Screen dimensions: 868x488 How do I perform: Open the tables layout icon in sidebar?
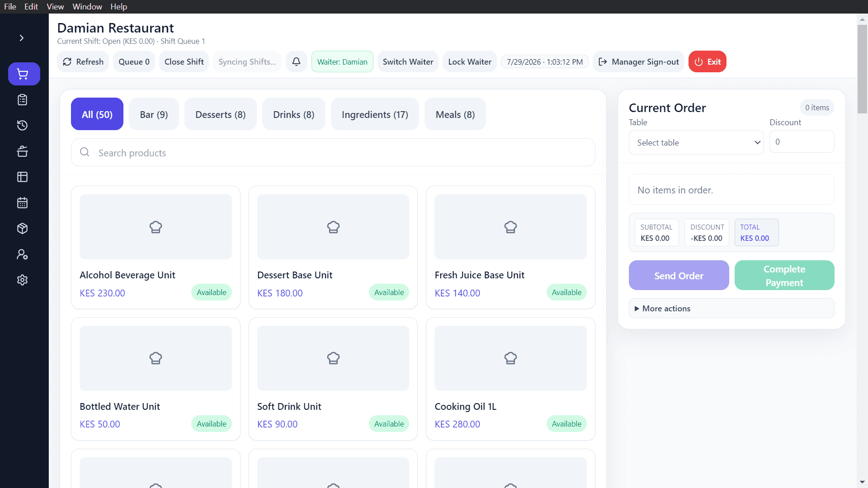click(x=22, y=177)
